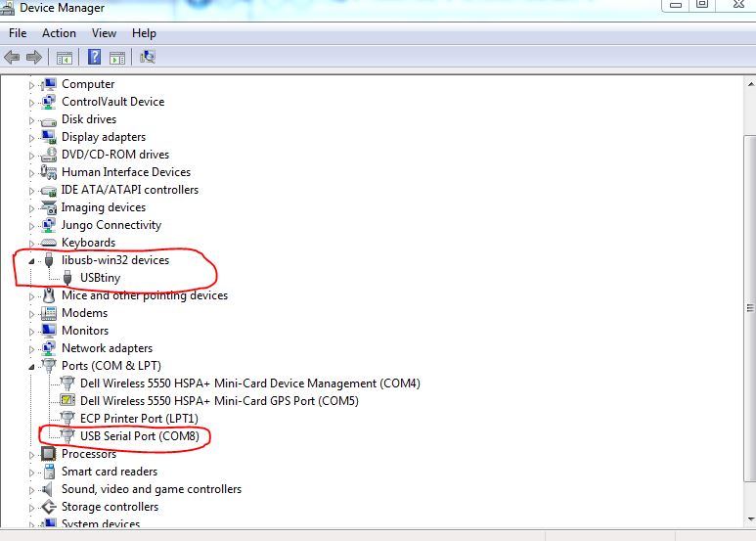Screen dimensions: 756x541
Task: Expand the Imaging devices node
Action: (32, 208)
